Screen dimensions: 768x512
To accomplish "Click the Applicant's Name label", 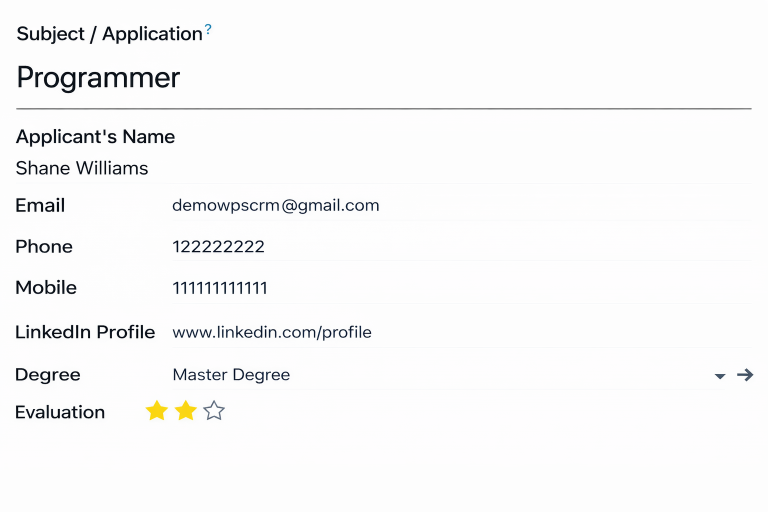I will [95, 137].
